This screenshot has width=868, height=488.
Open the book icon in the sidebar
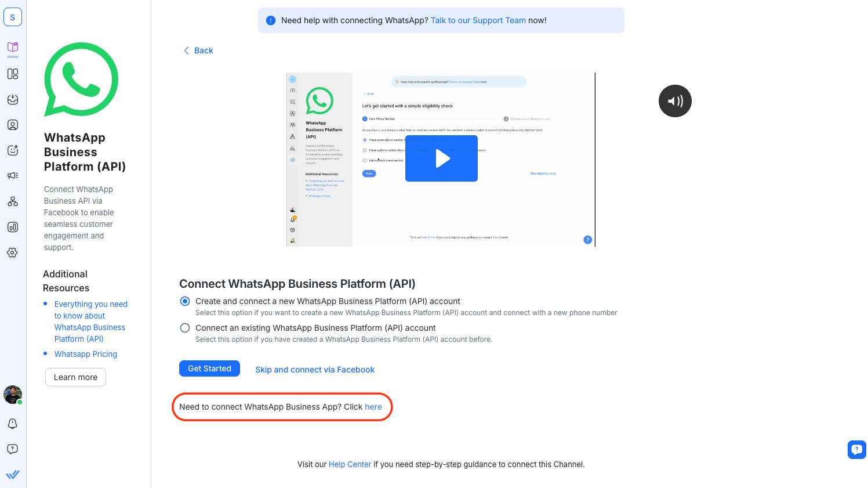pyautogui.click(x=13, y=48)
